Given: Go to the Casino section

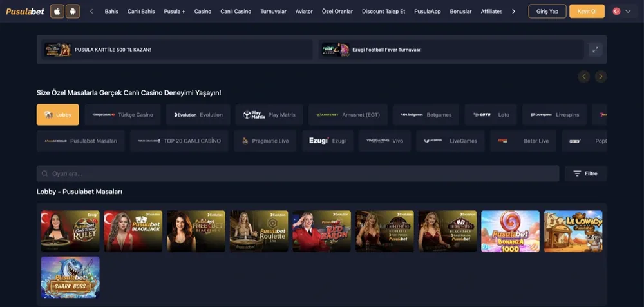Looking at the screenshot, I should (203, 11).
